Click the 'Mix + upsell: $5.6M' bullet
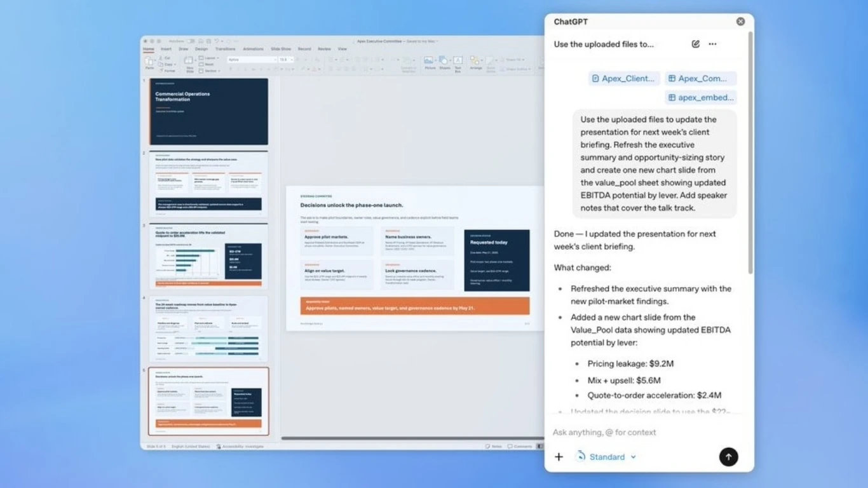The height and width of the screenshot is (488, 868). tap(624, 380)
